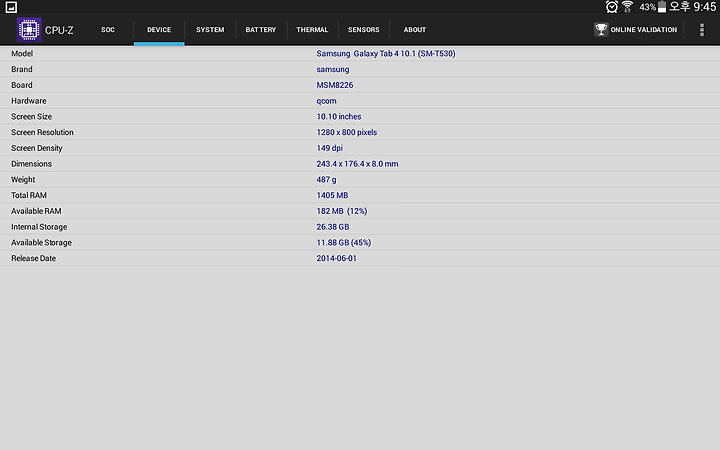This screenshot has height=450, width=720.
Task: Open the ABOUT tab
Action: (x=415, y=30)
